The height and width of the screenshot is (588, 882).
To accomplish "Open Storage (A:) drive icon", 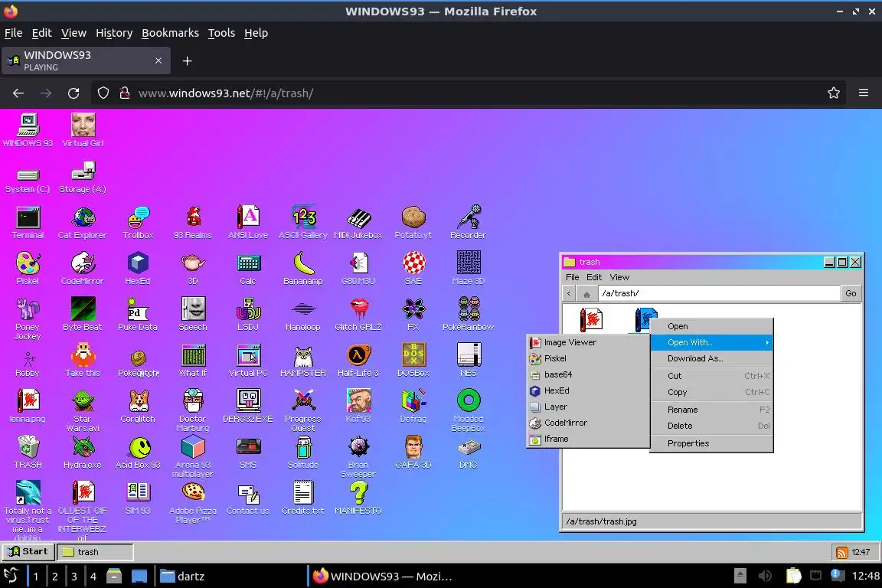I will coord(83,178).
